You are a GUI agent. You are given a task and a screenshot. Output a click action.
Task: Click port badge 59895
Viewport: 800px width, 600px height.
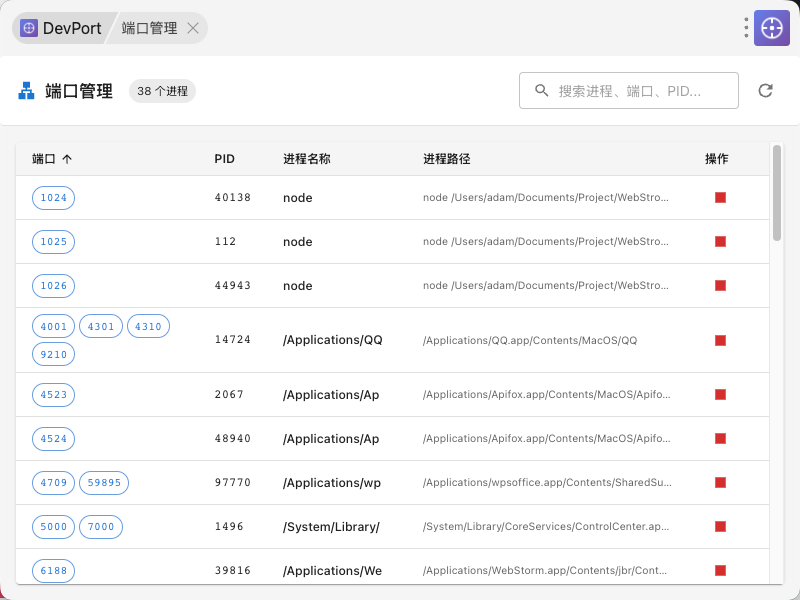[x=104, y=483]
